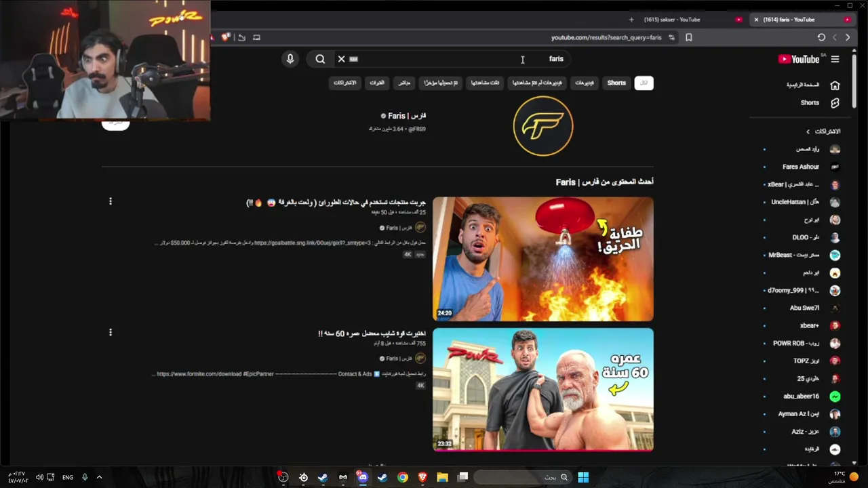Click the microphone voice search icon

coord(290,59)
